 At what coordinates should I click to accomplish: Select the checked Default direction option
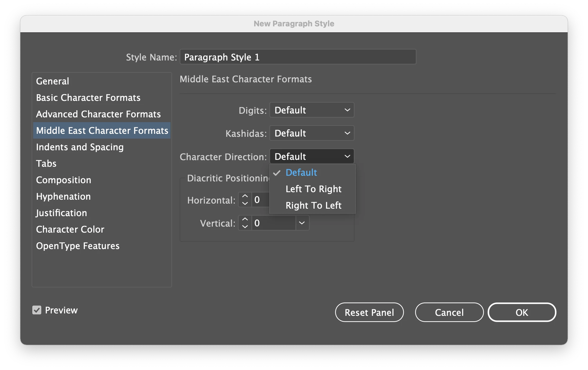pos(301,172)
